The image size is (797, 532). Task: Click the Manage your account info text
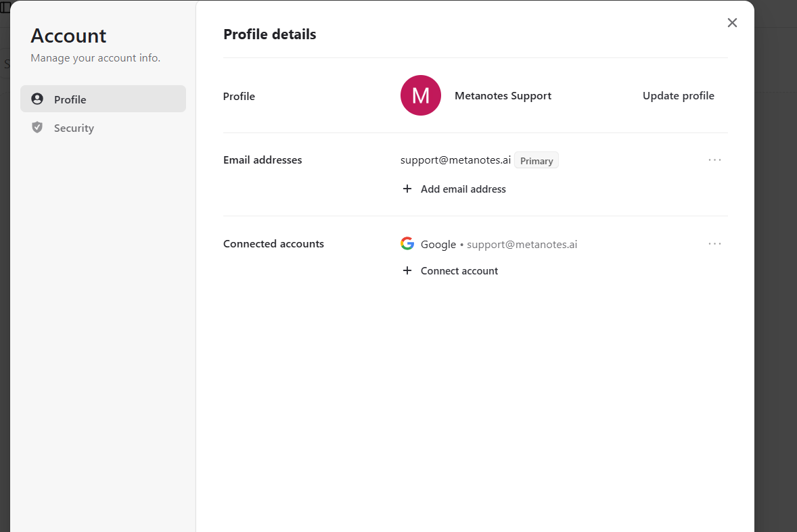point(95,58)
